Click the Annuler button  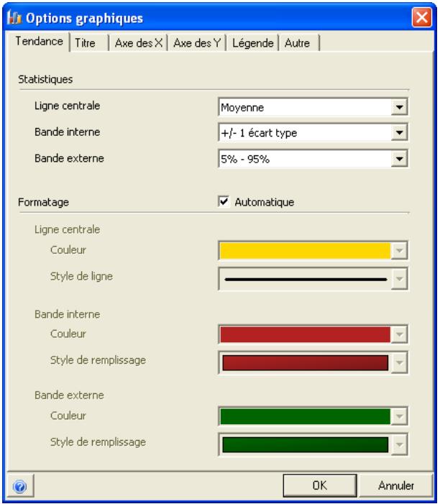click(395, 485)
